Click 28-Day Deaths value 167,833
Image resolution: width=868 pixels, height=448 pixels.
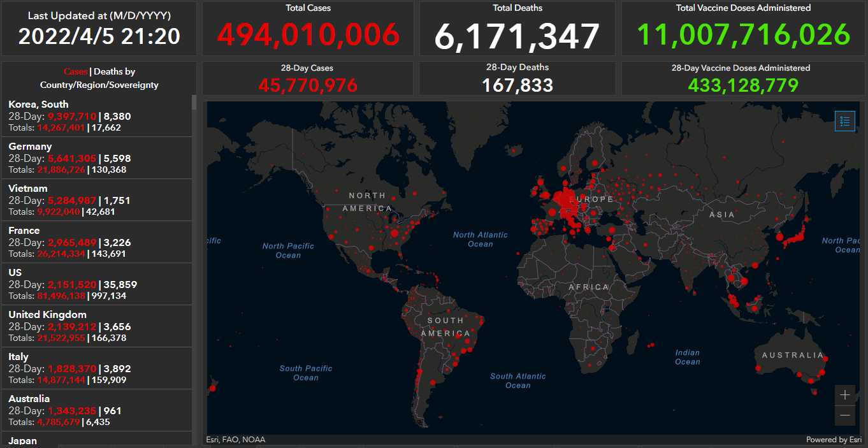517,85
